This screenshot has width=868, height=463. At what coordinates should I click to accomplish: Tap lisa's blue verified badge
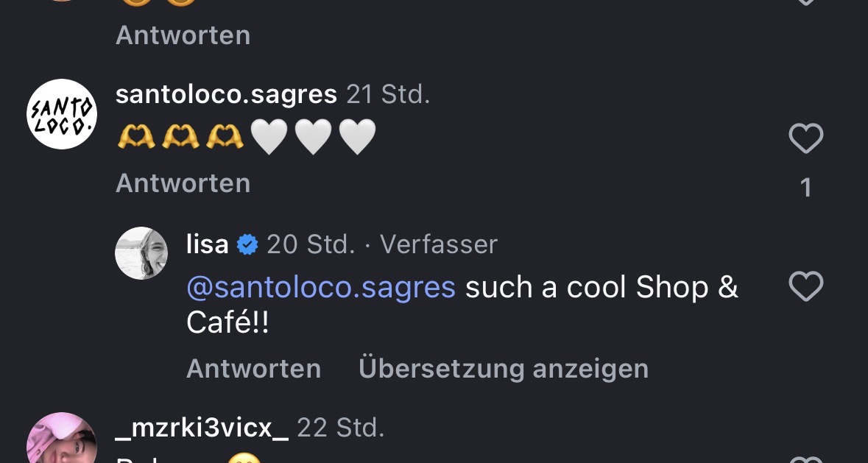click(247, 244)
